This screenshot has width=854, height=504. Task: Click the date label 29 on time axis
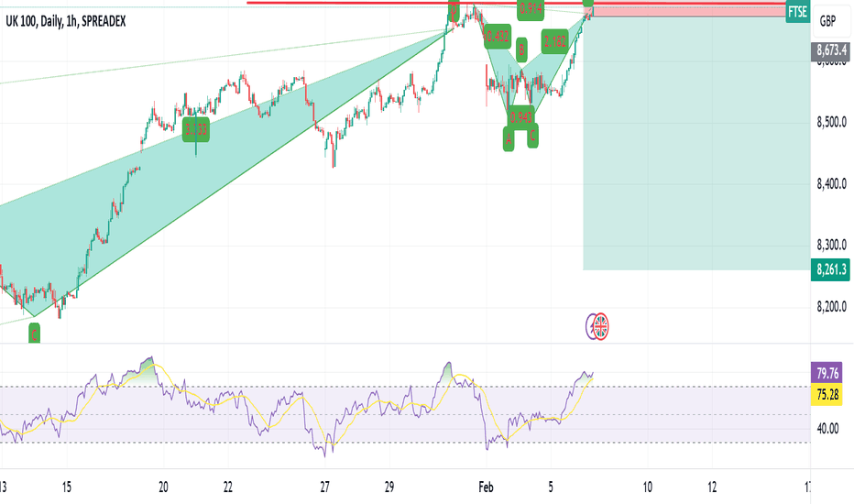[389, 487]
